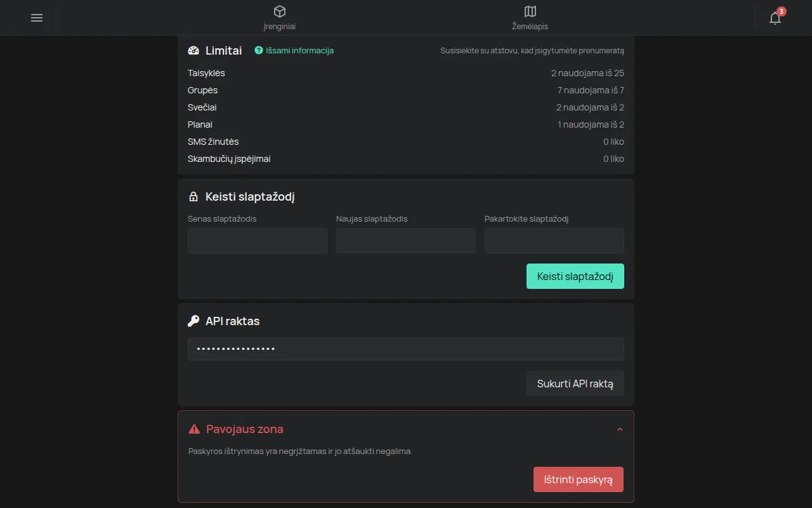Viewport: 812px width, 508px height.
Task: Focus the Naujas slaptažodis field
Action: [406, 241]
